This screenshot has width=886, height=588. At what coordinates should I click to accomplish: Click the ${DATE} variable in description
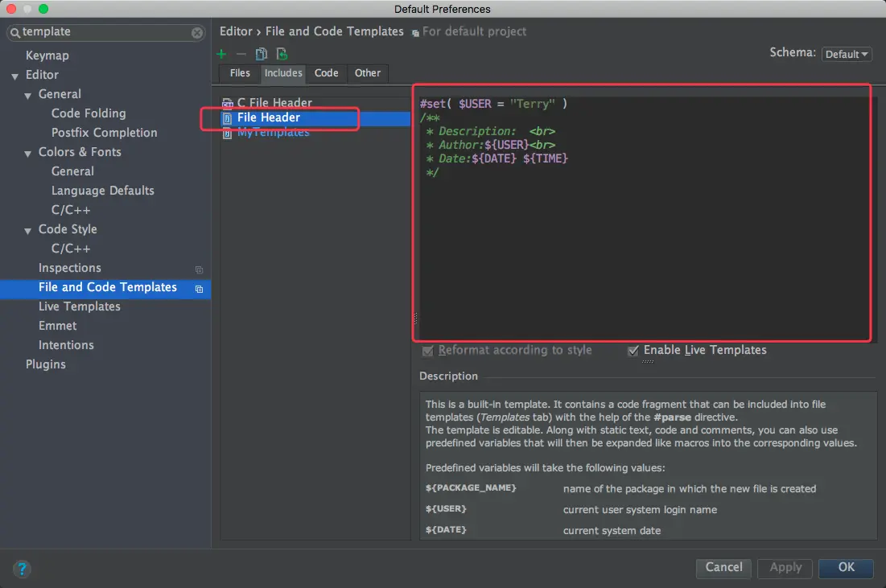[446, 529]
